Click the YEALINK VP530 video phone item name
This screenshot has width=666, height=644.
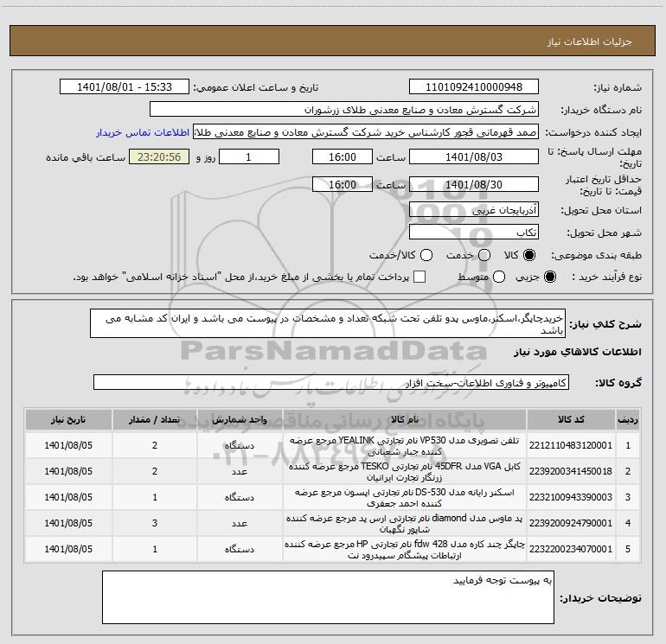pos(405,446)
